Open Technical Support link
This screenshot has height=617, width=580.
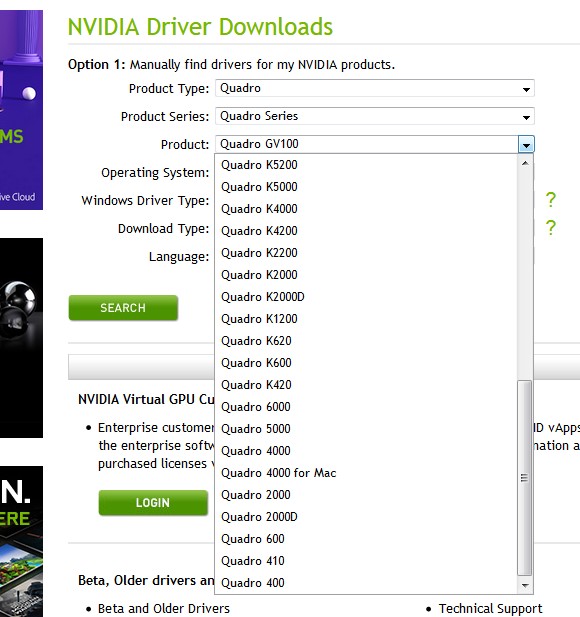click(x=490, y=608)
